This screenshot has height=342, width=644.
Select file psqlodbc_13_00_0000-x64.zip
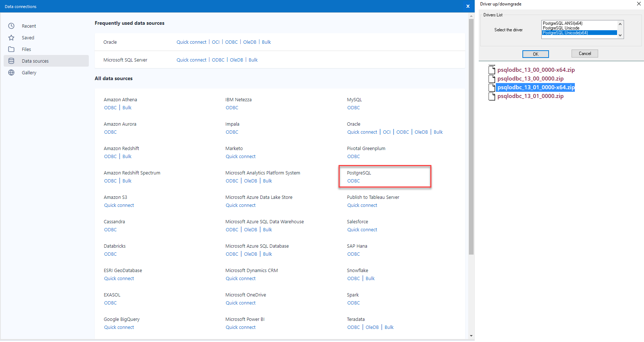pos(536,70)
